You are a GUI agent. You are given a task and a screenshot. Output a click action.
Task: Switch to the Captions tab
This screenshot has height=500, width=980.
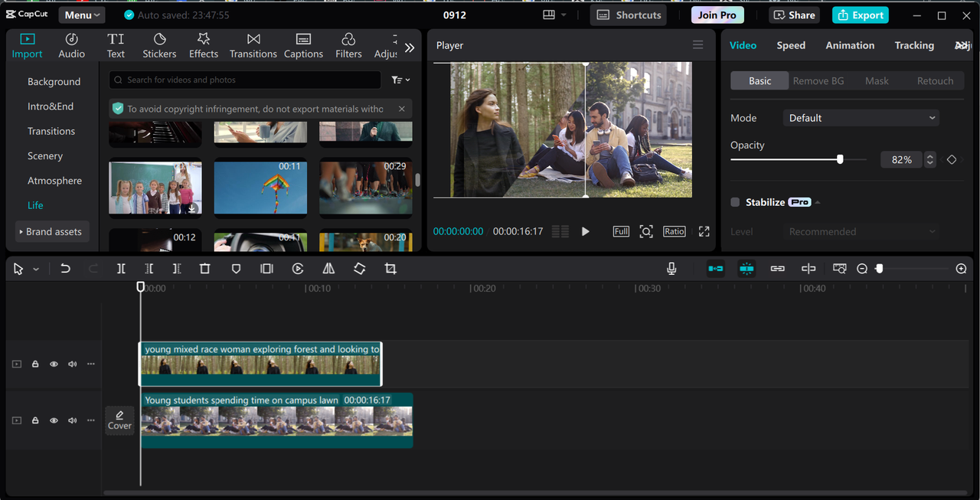tap(303, 46)
